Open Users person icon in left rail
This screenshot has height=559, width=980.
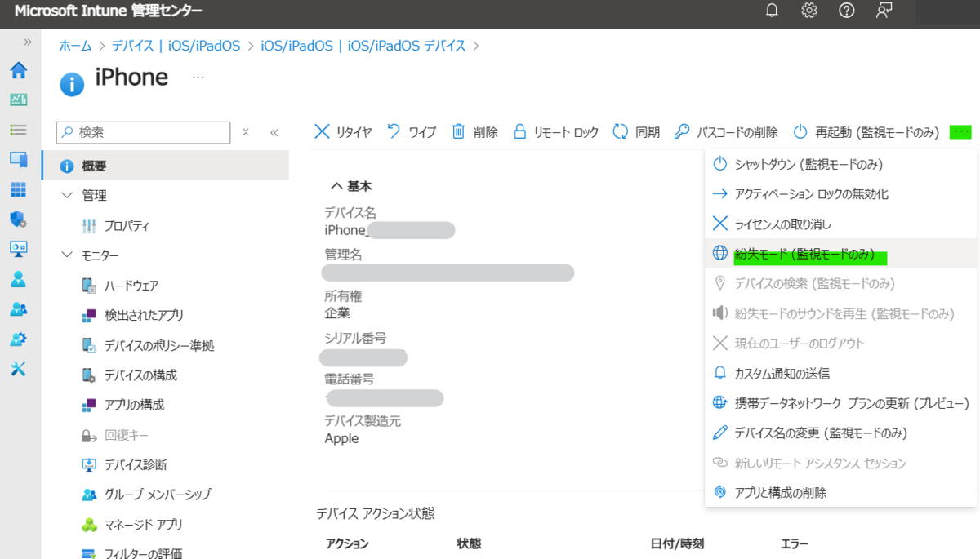18,279
